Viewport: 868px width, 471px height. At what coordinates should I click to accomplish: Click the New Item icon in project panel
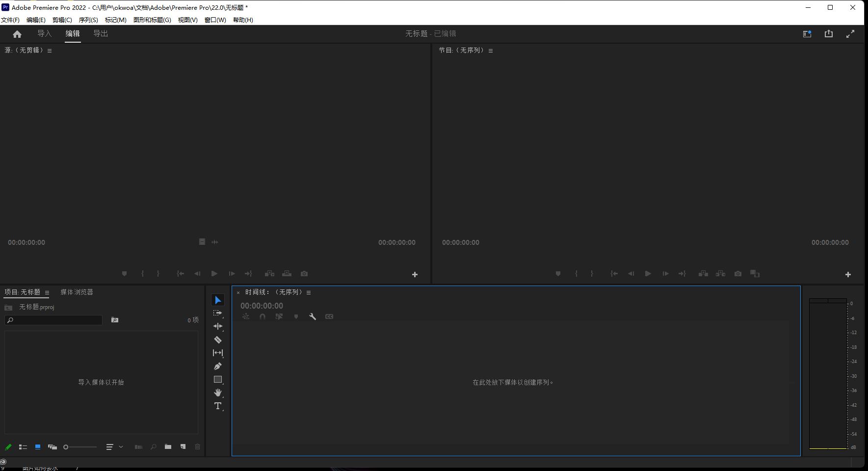pyautogui.click(x=183, y=447)
